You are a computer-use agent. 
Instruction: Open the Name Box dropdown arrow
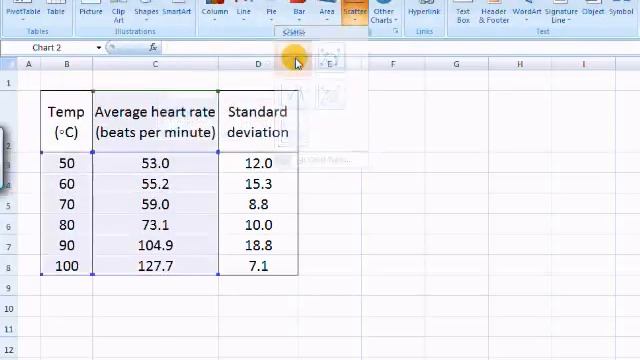[x=99, y=48]
